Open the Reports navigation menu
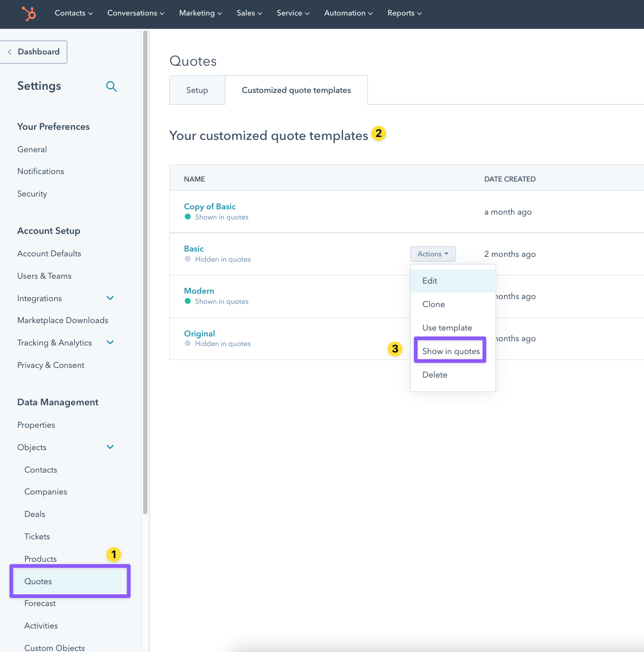This screenshot has width=644, height=652. coord(404,13)
